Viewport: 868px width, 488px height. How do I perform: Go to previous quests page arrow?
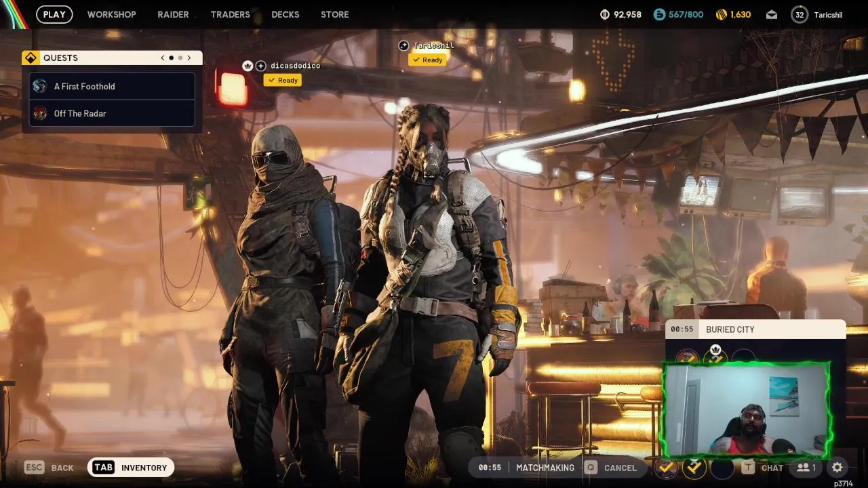163,58
